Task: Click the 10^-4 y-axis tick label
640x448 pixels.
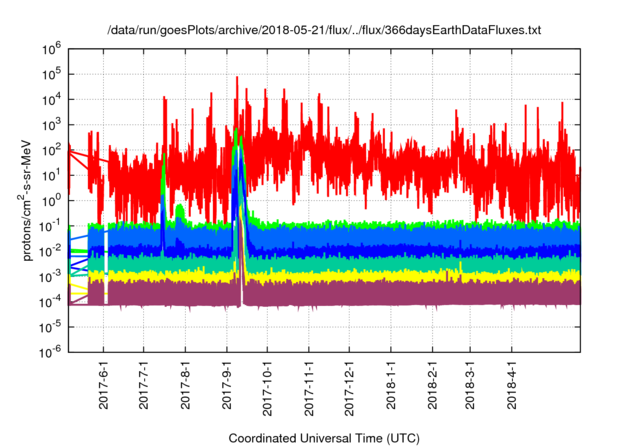Action: [x=50, y=302]
